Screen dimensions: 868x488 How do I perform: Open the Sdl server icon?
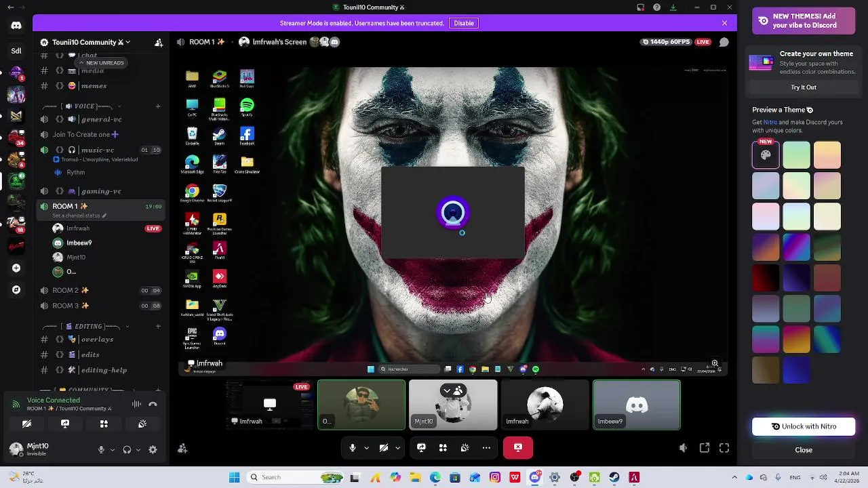[x=16, y=51]
